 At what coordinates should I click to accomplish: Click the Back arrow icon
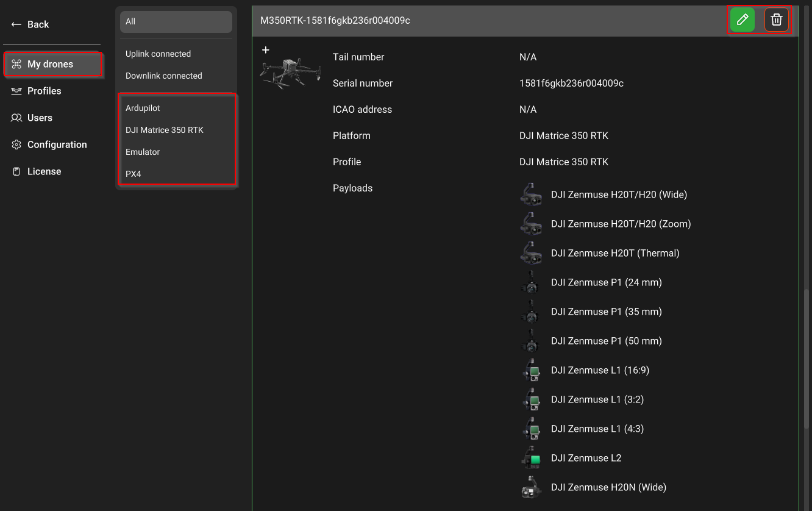(x=16, y=24)
